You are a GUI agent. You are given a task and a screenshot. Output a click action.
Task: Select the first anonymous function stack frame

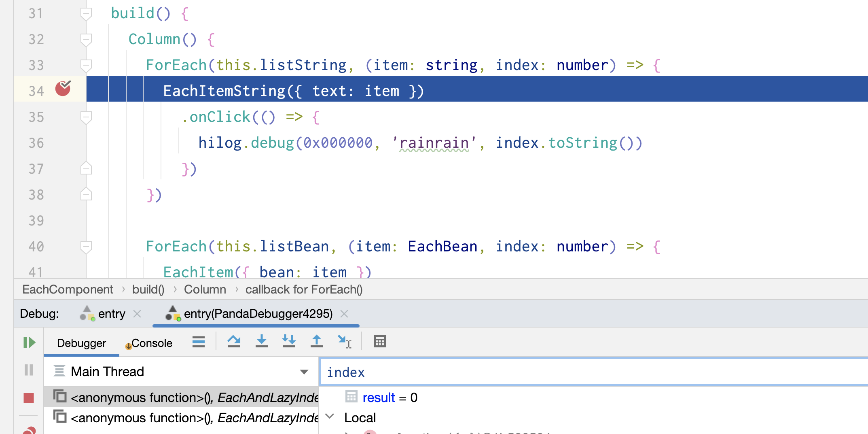182,398
